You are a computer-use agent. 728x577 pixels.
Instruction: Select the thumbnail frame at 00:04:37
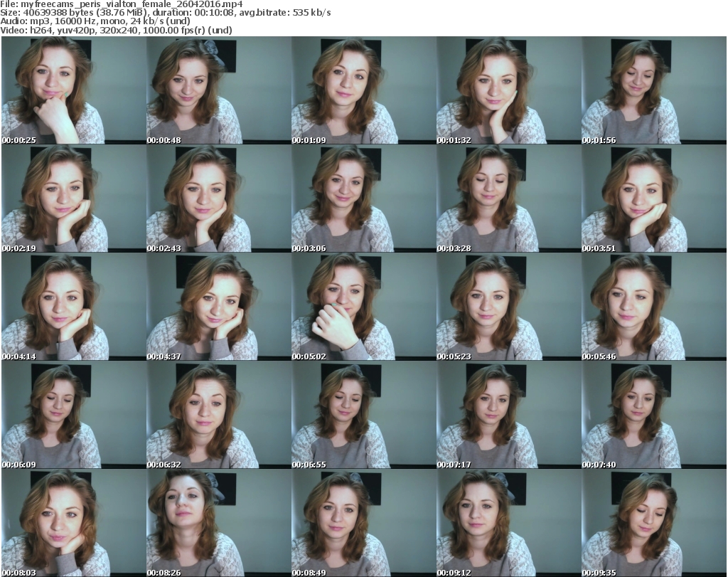[x=219, y=307]
